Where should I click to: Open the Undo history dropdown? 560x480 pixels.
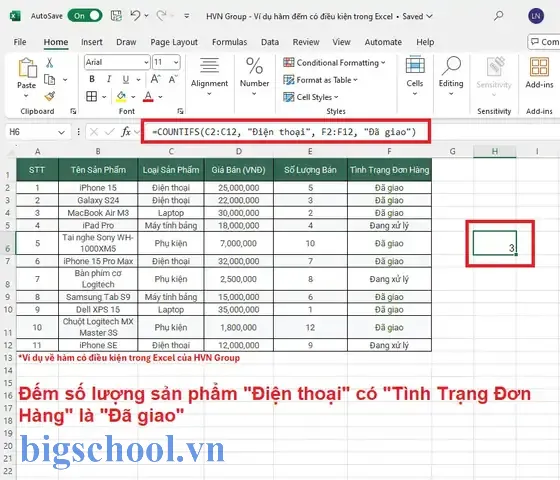[146, 16]
